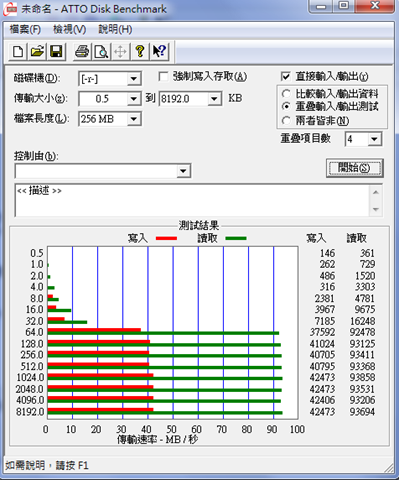Uncheck 直接輸入/輸出 checkbox
The image size is (399, 480).
point(286,77)
